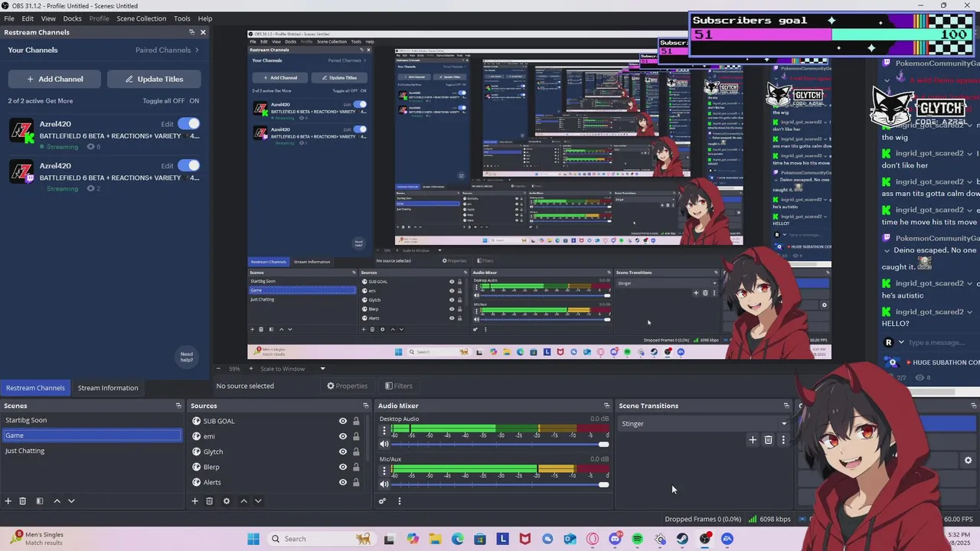The width and height of the screenshot is (980, 551).
Task: Toggle second Azrel420 channel switch off
Action: (x=188, y=165)
